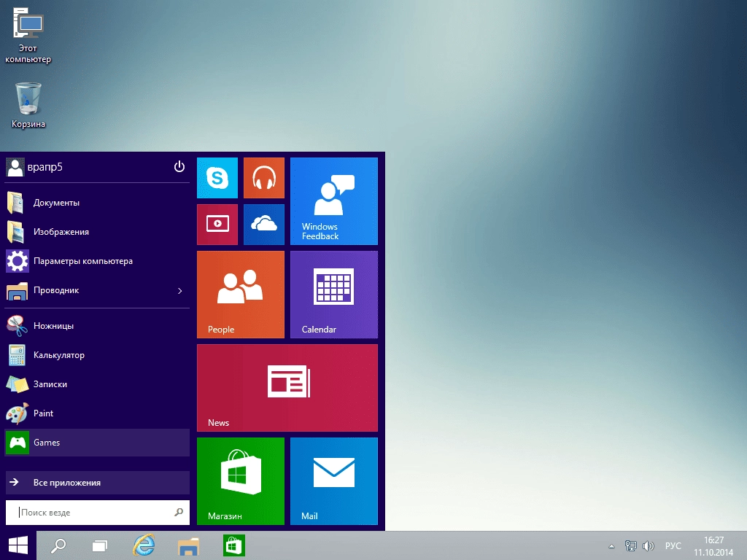Viewport: 747px width, 560px height.
Task: Show Все приложения list
Action: click(97, 483)
